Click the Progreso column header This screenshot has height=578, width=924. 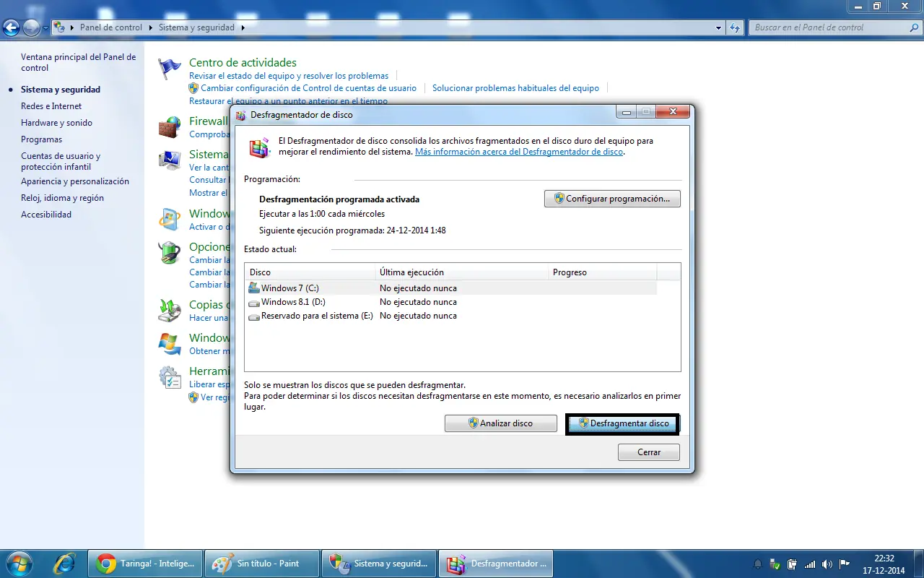coord(603,272)
